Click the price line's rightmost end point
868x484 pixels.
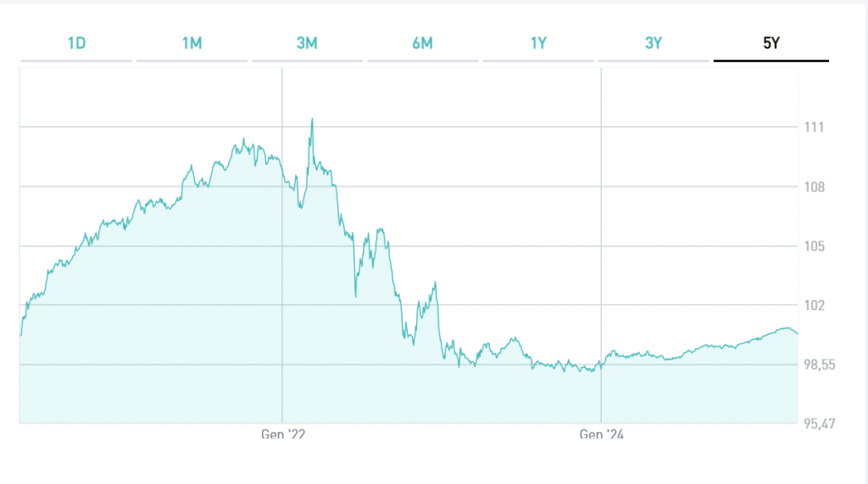pyautogui.click(x=798, y=333)
